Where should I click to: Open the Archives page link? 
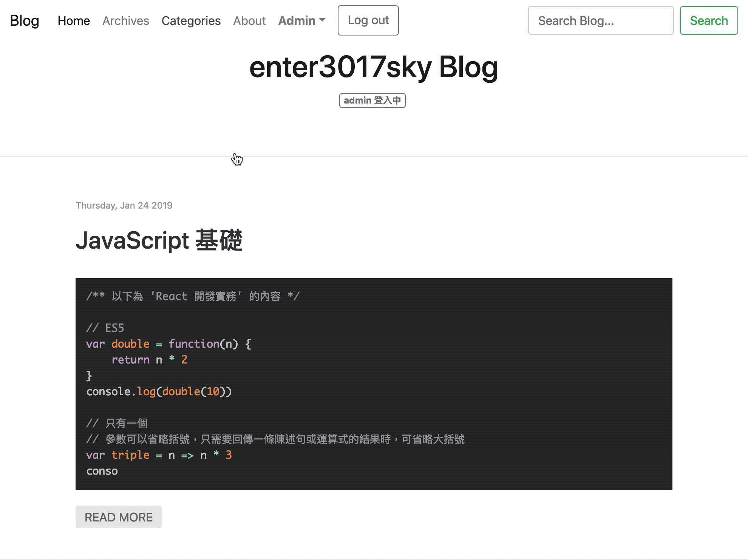point(126,21)
